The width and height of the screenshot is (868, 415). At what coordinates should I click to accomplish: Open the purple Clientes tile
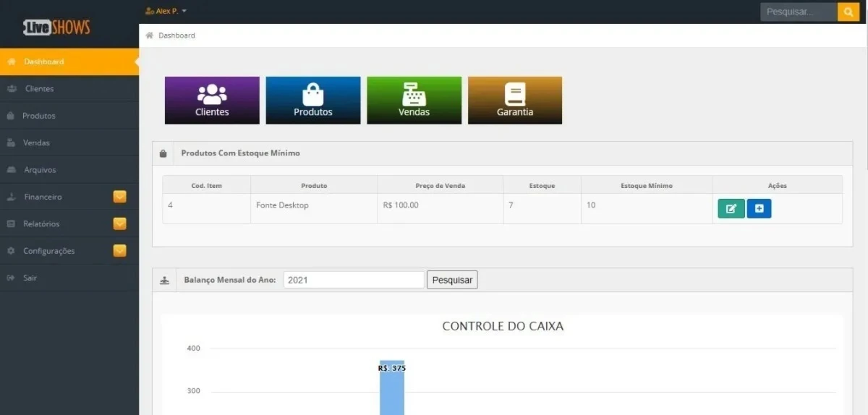pos(212,100)
